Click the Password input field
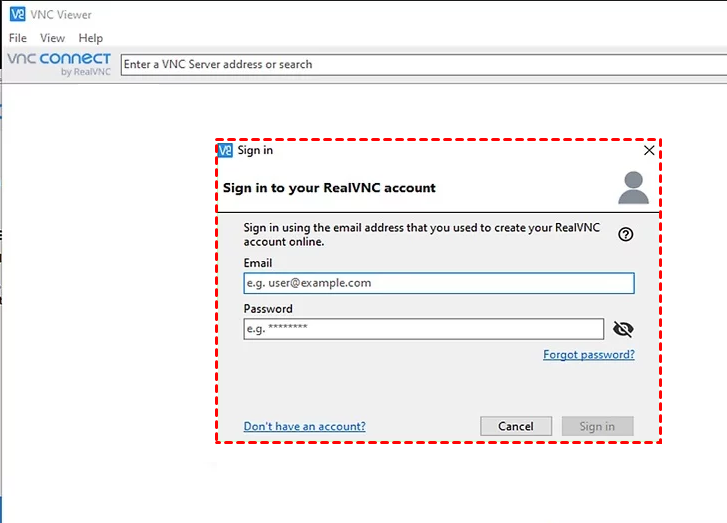Screen dimensions: 727x523 (423, 329)
